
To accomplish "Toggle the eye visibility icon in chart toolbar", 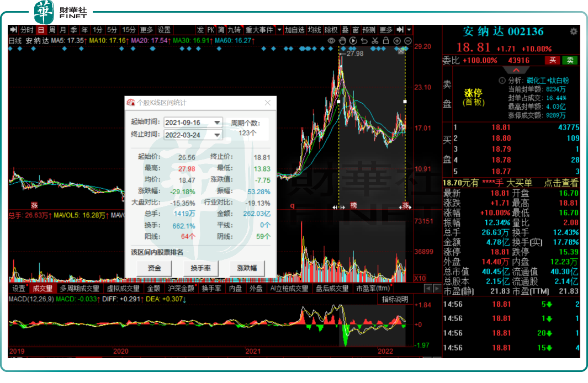I will pyautogui.click(x=331, y=40).
